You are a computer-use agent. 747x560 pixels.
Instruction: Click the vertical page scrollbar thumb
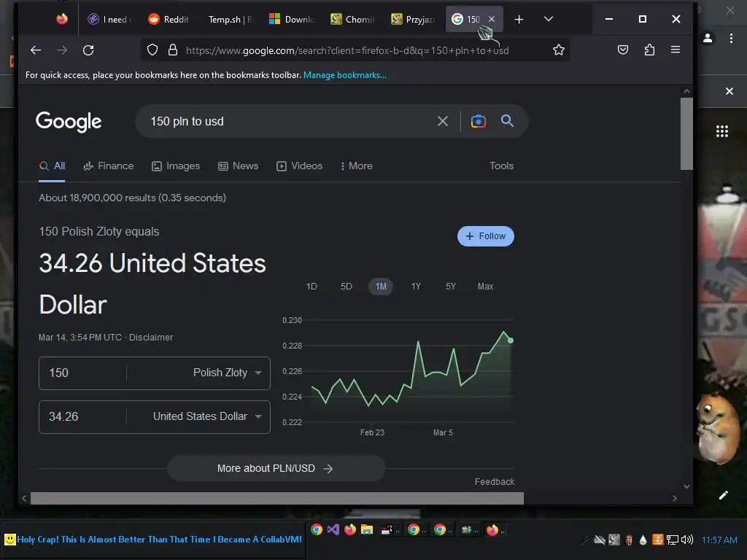686,134
